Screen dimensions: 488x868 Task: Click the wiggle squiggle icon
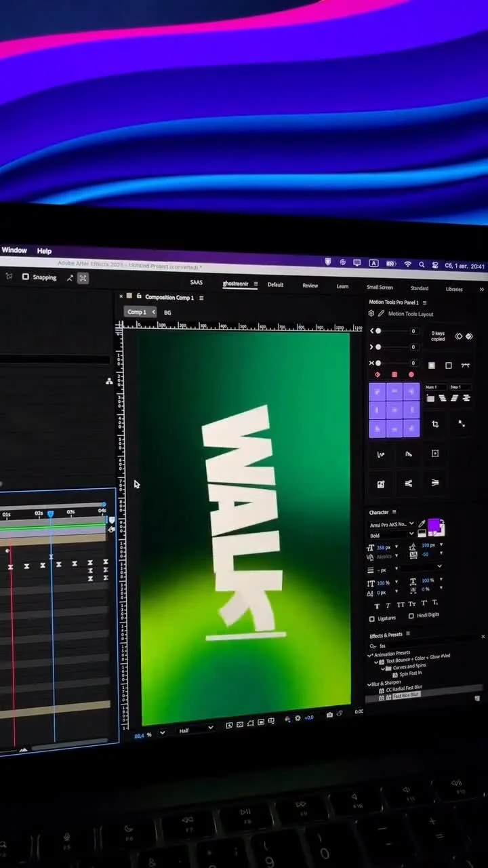[x=381, y=454]
